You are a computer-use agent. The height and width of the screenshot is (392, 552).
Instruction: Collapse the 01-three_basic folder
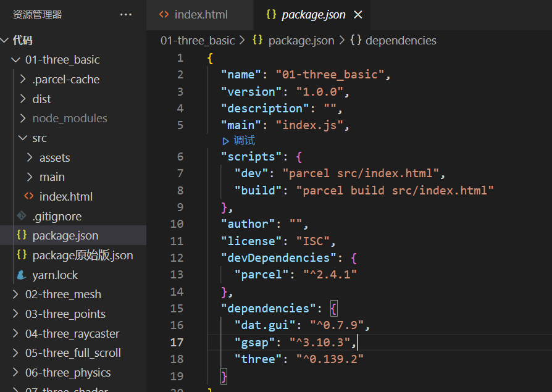(x=15, y=60)
